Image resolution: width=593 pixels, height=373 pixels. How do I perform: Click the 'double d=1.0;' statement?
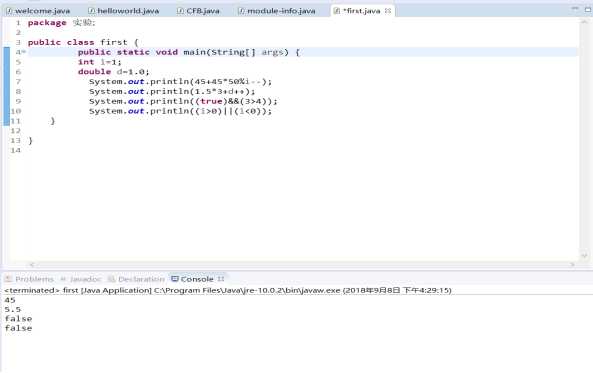point(113,72)
